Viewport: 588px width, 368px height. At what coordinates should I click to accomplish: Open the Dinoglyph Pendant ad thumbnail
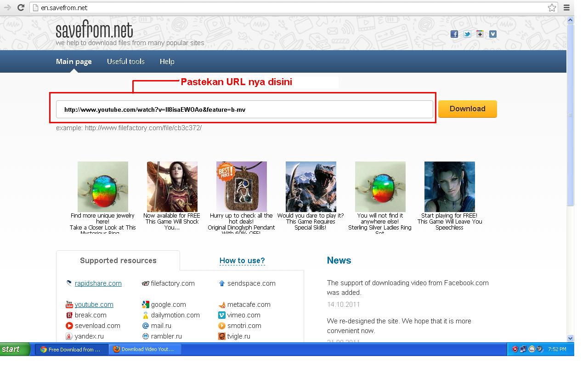242,187
